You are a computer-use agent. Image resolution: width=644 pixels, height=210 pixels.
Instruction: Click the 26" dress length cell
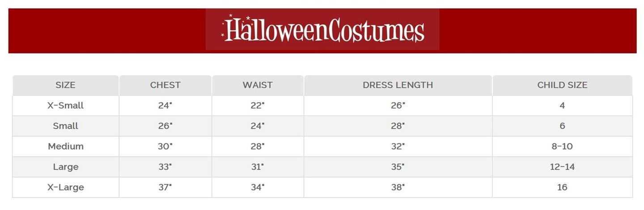398,105
